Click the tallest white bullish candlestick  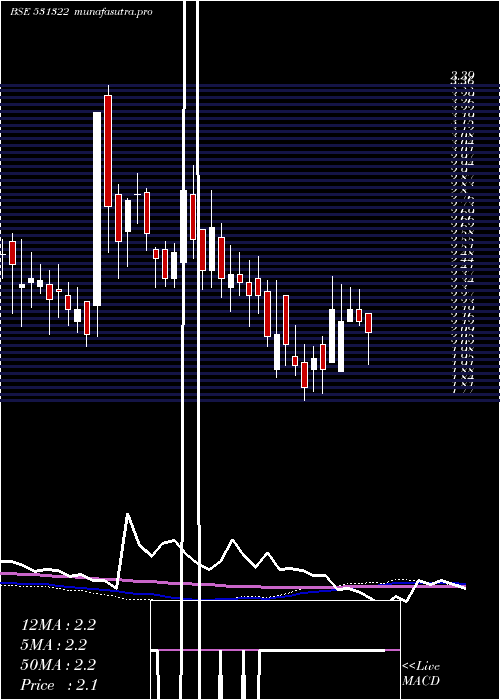click(97, 209)
